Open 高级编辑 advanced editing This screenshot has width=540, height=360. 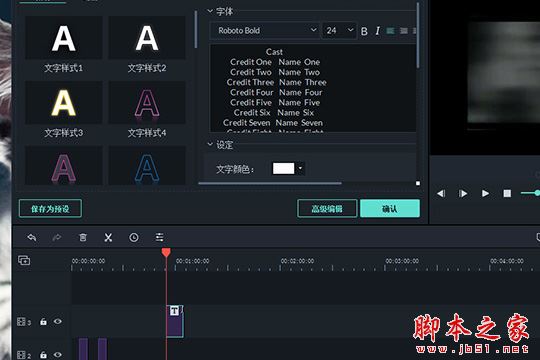click(x=327, y=208)
